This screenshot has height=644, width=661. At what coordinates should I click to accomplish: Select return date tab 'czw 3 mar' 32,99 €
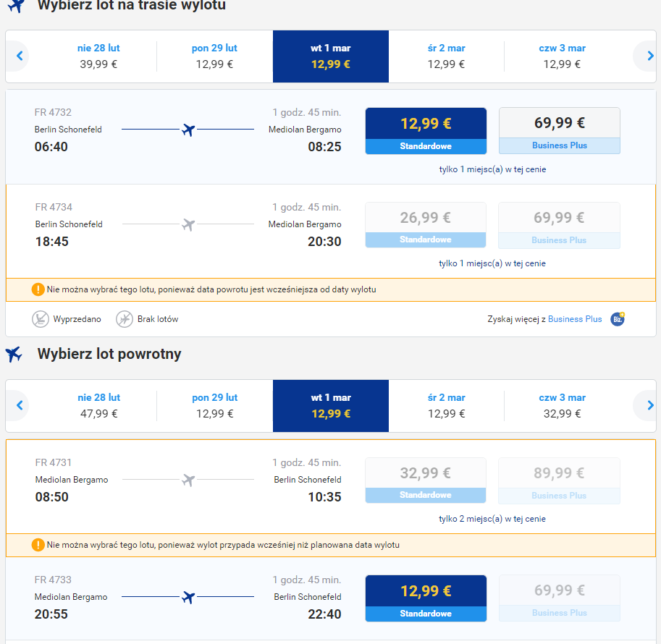tap(562, 405)
